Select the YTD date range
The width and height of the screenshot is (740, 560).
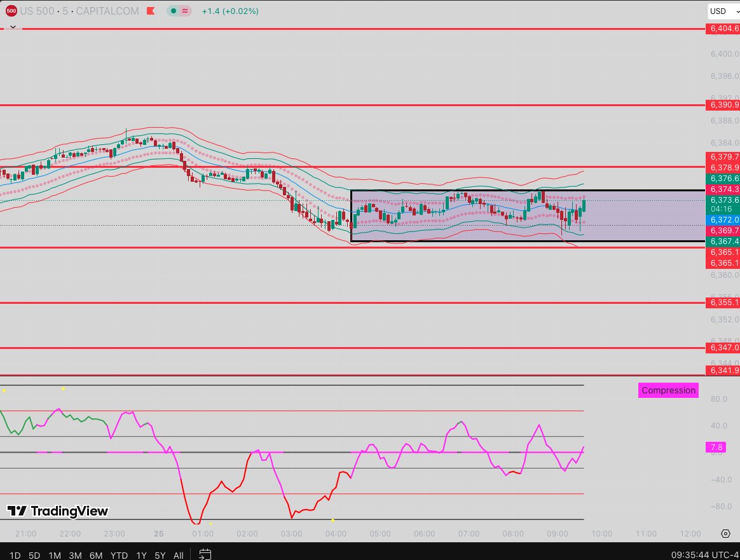tap(119, 556)
